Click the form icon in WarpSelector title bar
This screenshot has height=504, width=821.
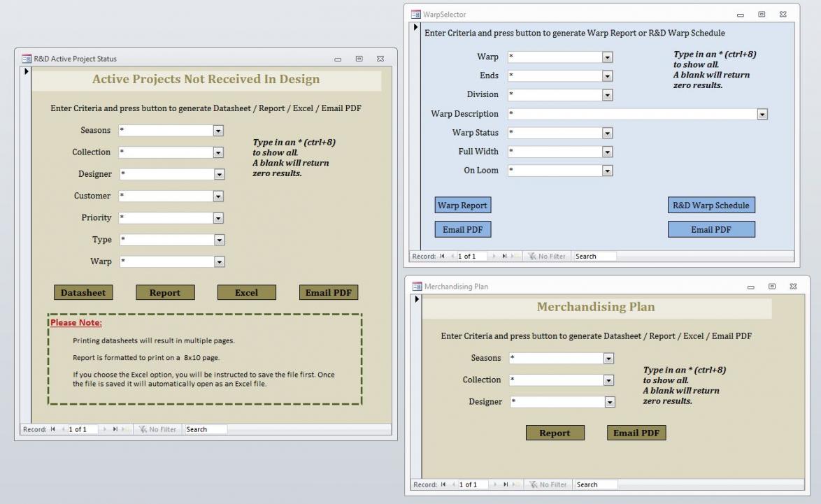tap(416, 15)
